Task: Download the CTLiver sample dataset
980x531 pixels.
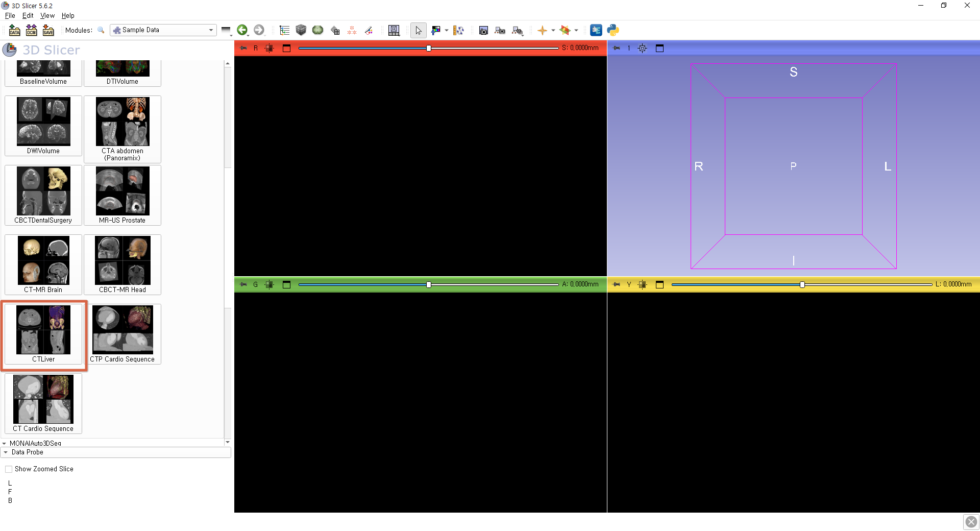Action: coord(43,334)
